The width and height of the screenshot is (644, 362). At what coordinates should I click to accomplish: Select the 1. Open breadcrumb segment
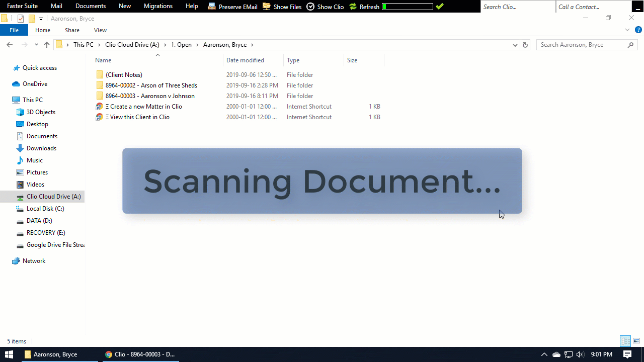click(181, 45)
